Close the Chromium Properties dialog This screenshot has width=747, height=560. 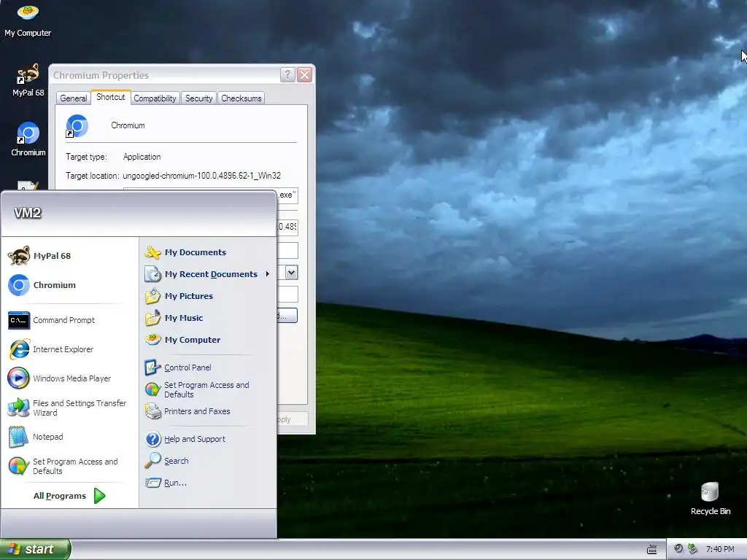pyautogui.click(x=304, y=75)
